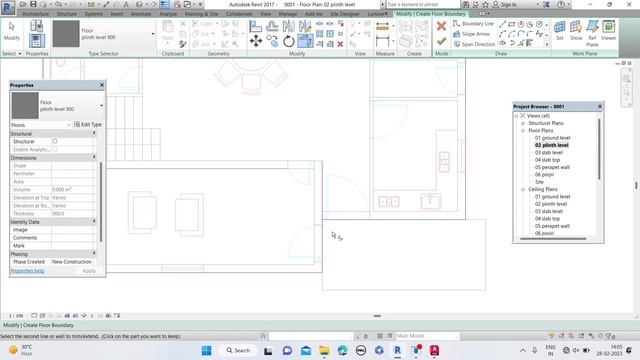Screen dimensions: 640x360
Task: Click the Edit Type button
Action: (x=88, y=124)
